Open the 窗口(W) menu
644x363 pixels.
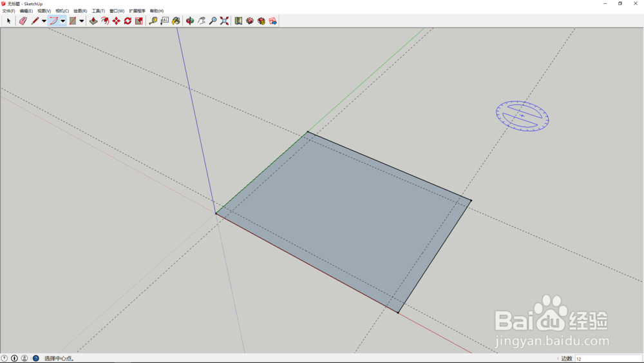(117, 11)
